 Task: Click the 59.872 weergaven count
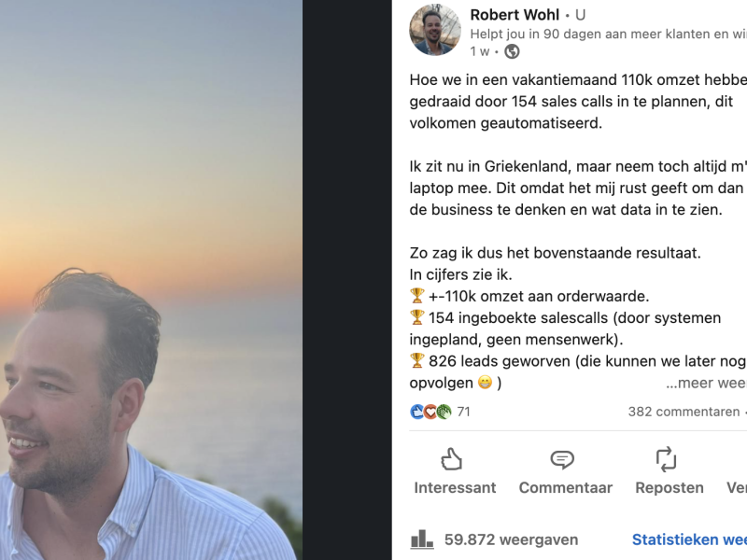[x=511, y=539]
